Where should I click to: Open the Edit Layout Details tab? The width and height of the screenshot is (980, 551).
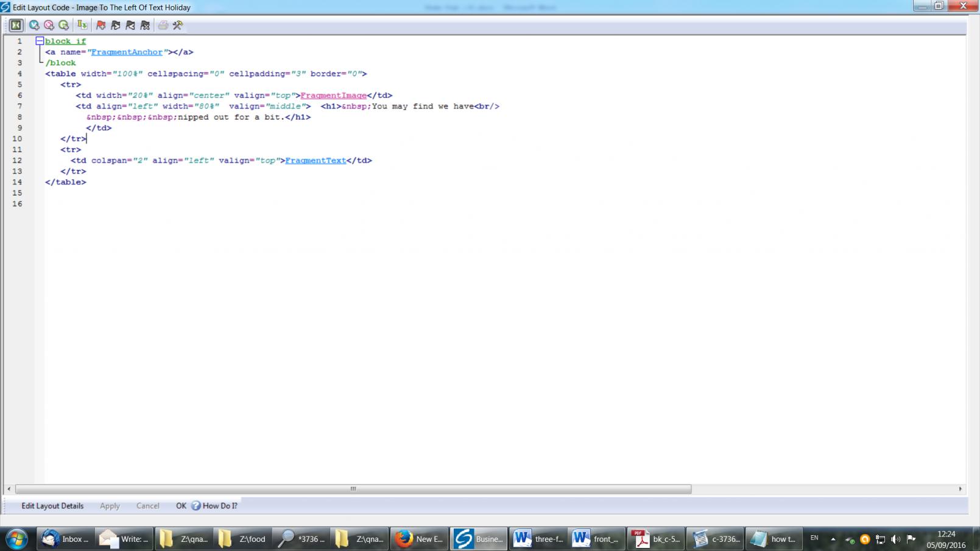click(52, 506)
